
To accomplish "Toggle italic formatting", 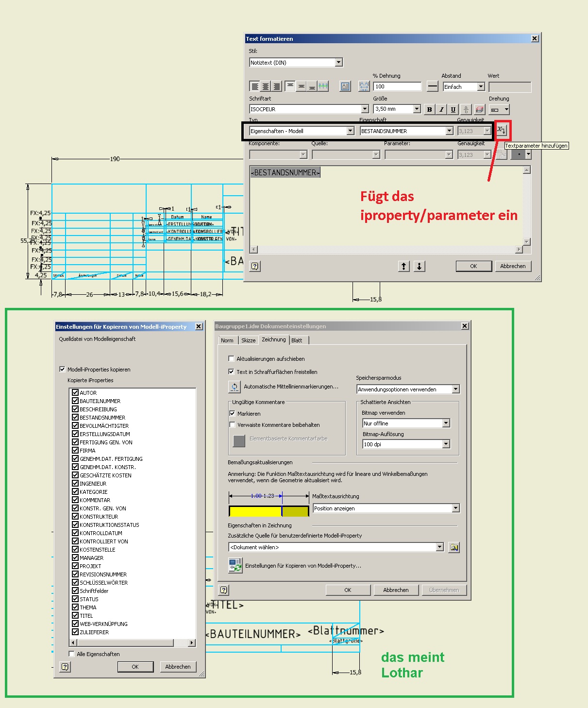I will click(441, 109).
